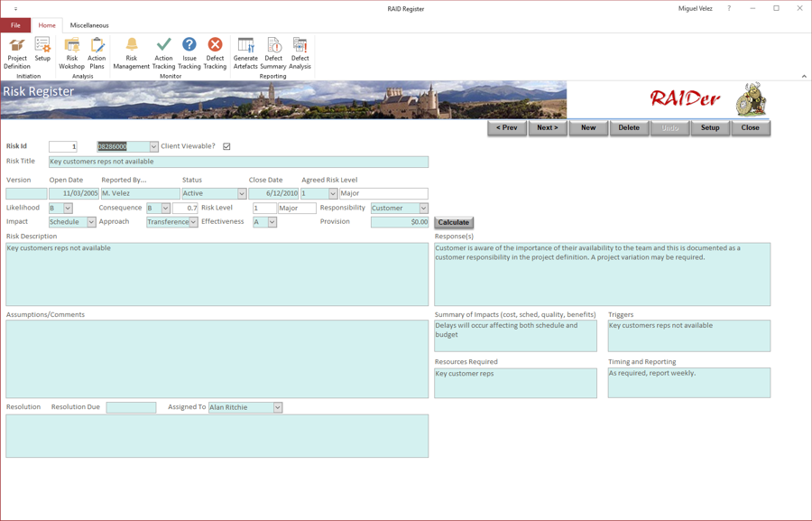
Task: Edit the Triggers text box
Action: tap(688, 335)
